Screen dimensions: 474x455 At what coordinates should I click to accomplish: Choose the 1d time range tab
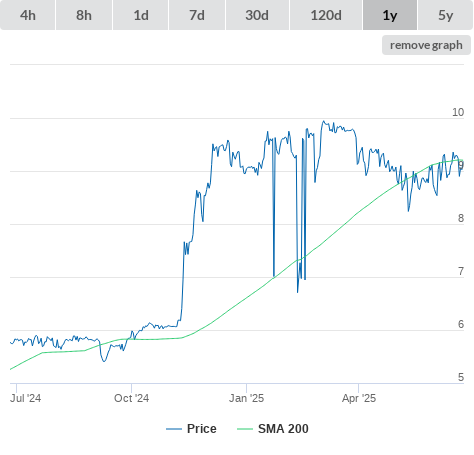tap(141, 15)
